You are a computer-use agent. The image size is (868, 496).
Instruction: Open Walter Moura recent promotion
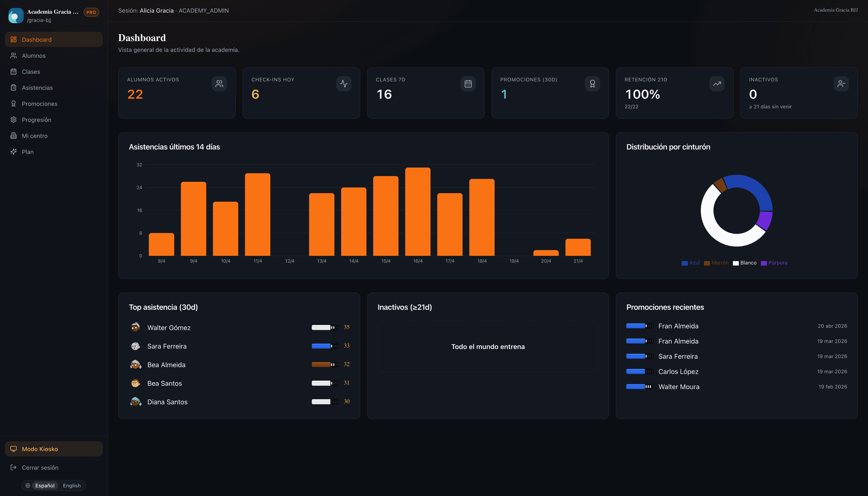[736, 387]
